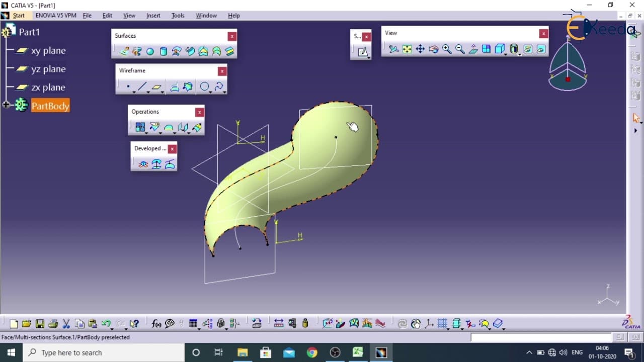This screenshot has width=644, height=362.
Task: Activate Fly Mode in View toolbar
Action: tap(394, 49)
